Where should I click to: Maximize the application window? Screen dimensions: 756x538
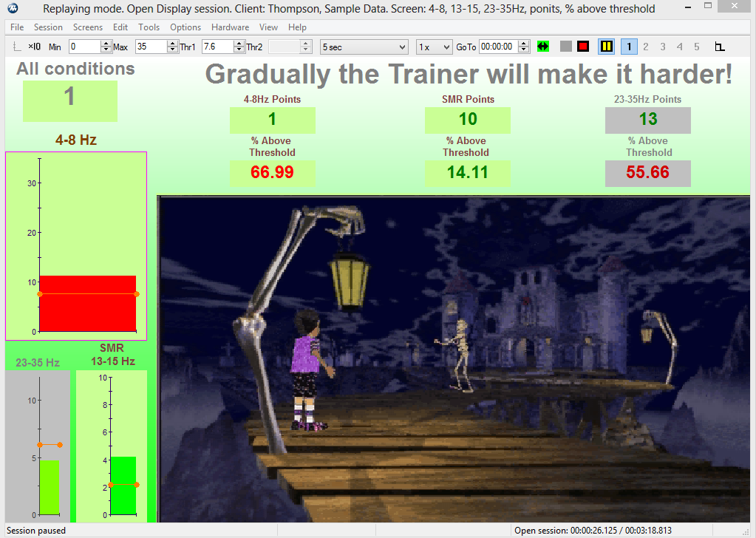click(x=708, y=6)
